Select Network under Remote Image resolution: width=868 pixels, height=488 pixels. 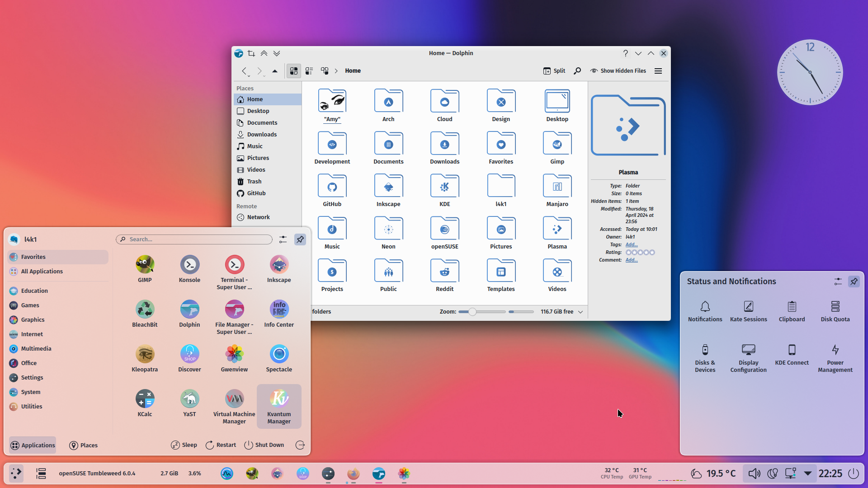tap(268, 217)
